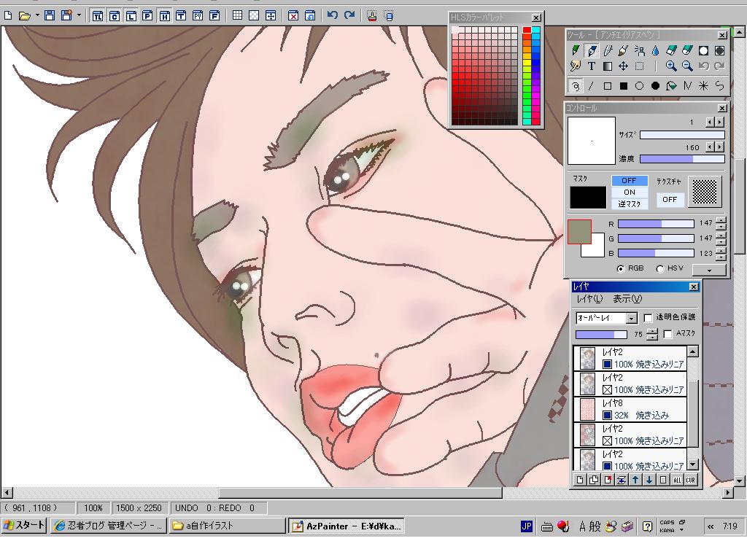The image size is (747, 560).
Task: Click the checkered texture thumbnail
Action: [704, 192]
